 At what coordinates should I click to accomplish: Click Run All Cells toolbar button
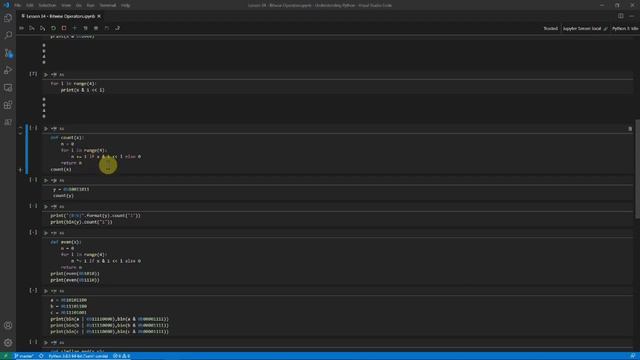[22, 28]
